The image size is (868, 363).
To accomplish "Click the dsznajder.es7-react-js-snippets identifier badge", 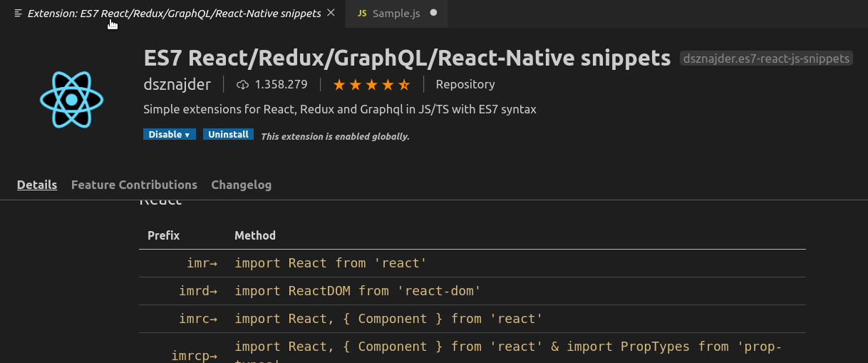I will tap(766, 58).
